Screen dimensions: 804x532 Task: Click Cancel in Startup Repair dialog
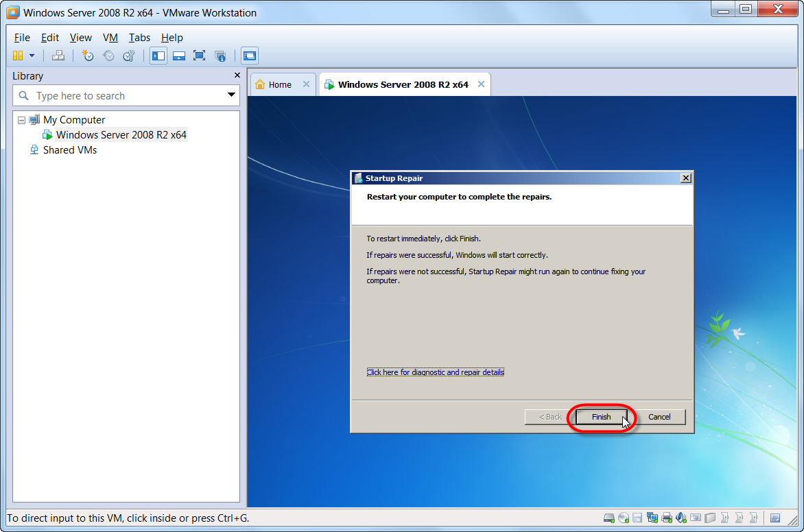coord(659,418)
